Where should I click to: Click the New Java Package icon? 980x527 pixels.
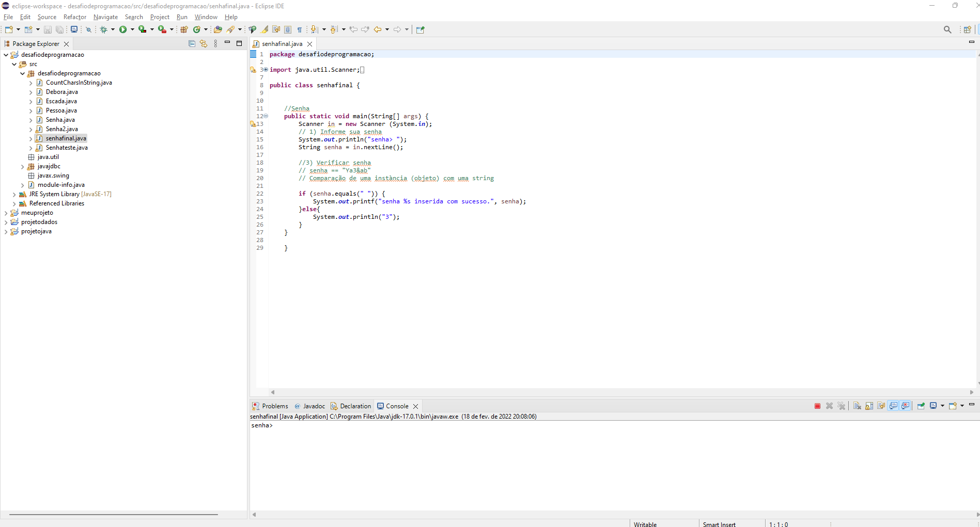(x=184, y=29)
